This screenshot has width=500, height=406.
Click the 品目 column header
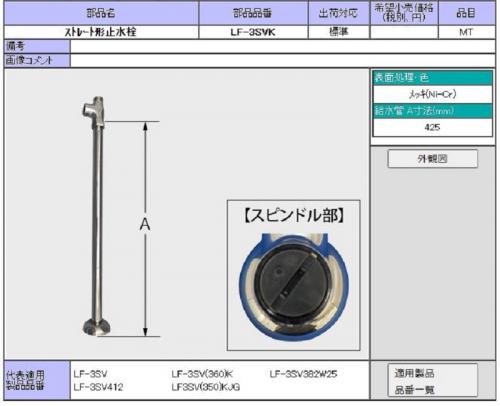[x=467, y=13]
